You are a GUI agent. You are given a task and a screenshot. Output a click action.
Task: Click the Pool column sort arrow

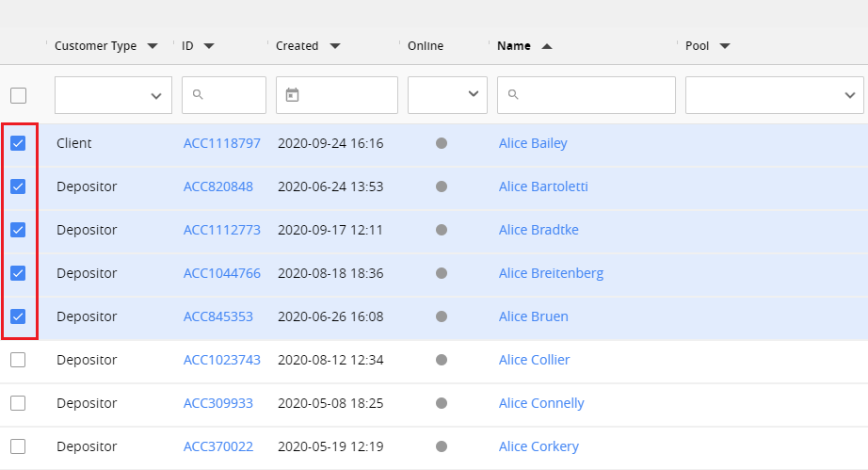click(725, 46)
